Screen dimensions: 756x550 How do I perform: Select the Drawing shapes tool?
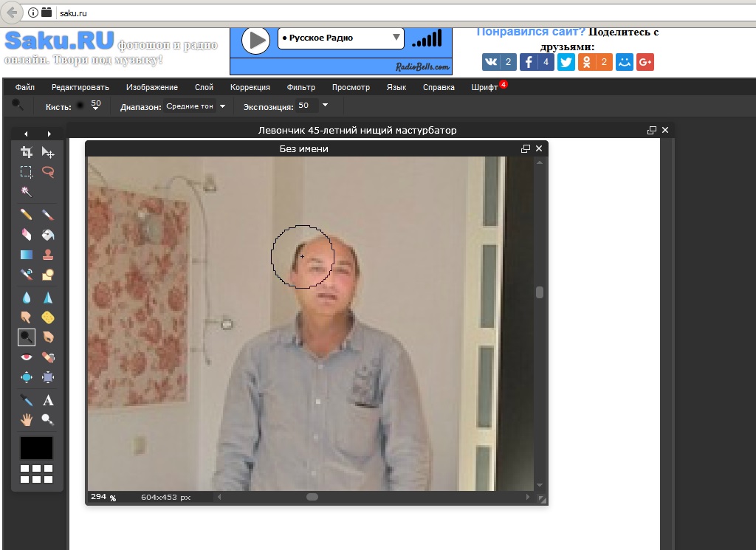48,275
